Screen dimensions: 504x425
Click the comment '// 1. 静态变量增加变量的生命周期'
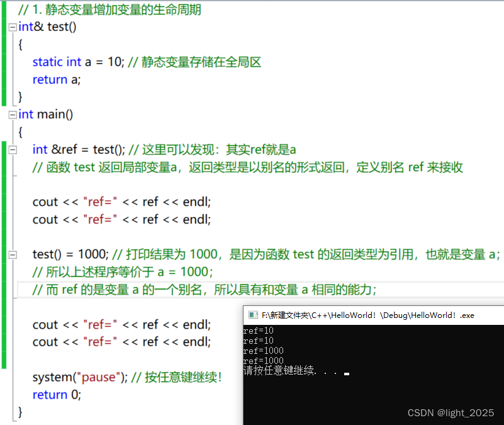tap(109, 9)
